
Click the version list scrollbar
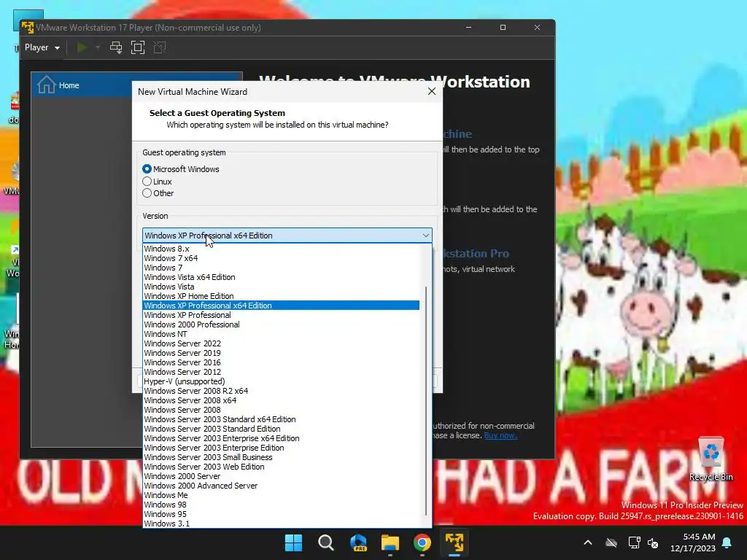pos(426,401)
